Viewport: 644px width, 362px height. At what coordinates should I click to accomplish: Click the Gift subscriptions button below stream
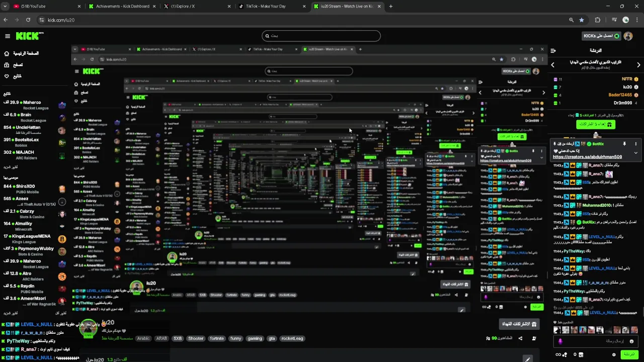pyautogui.click(x=520, y=324)
